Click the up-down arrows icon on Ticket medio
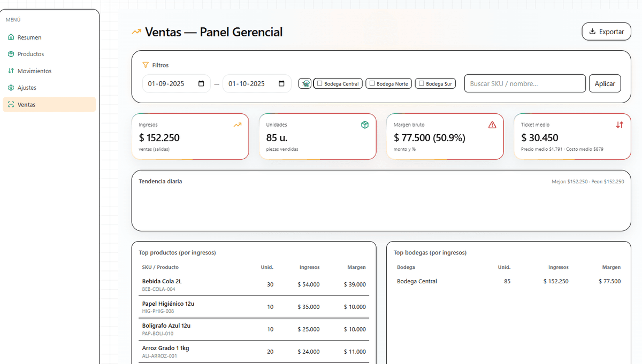The height and width of the screenshot is (364, 642). (620, 125)
